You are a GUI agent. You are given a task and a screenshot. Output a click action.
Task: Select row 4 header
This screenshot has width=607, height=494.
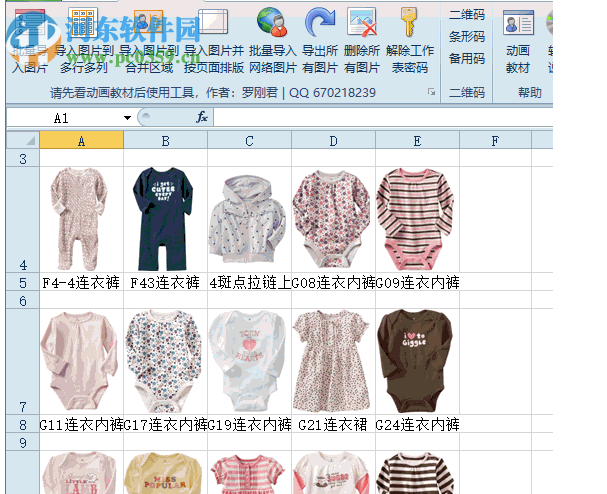[x=23, y=220]
